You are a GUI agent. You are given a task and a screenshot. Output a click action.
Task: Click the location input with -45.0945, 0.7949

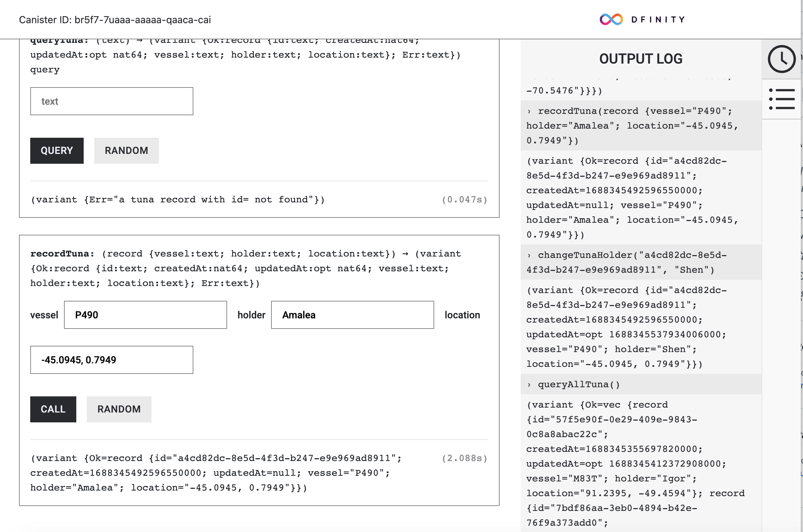[x=111, y=360]
